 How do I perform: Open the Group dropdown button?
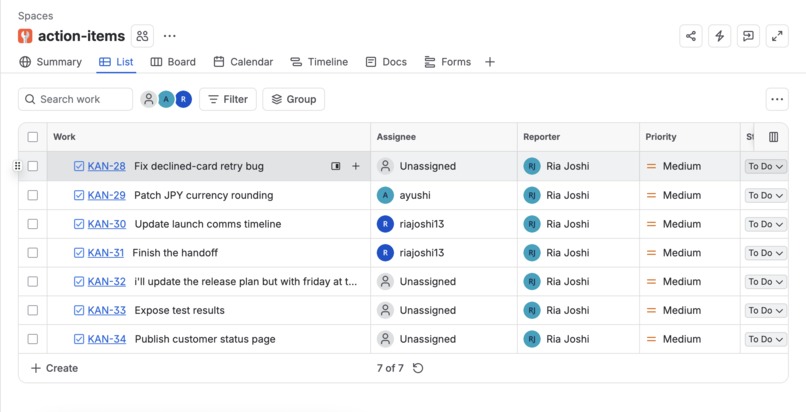click(294, 99)
